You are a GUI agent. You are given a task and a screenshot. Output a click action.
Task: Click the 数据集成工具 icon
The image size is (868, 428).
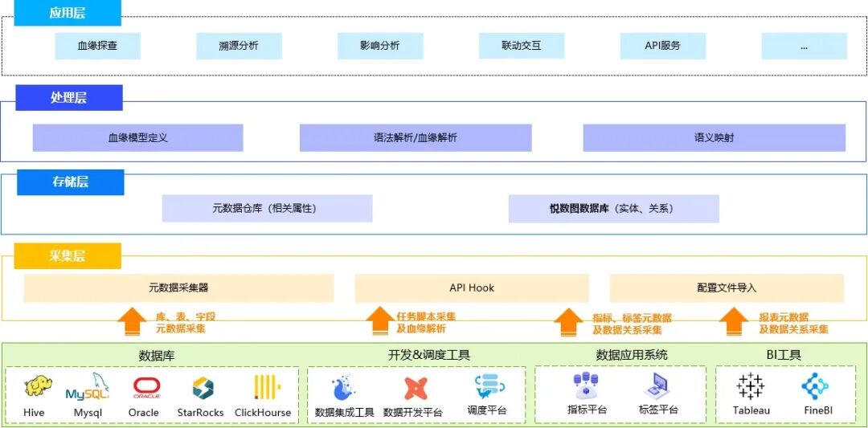point(344,387)
